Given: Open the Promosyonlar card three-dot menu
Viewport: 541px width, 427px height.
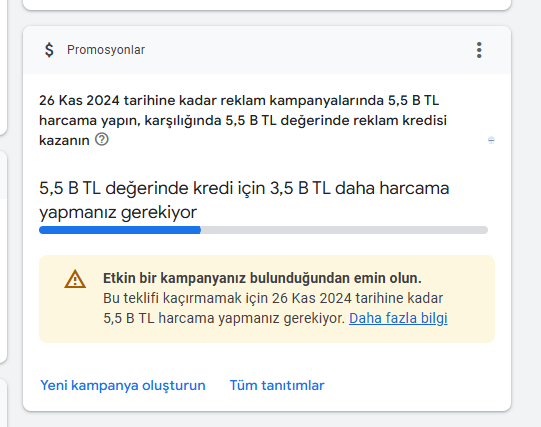Looking at the screenshot, I should click(x=479, y=50).
